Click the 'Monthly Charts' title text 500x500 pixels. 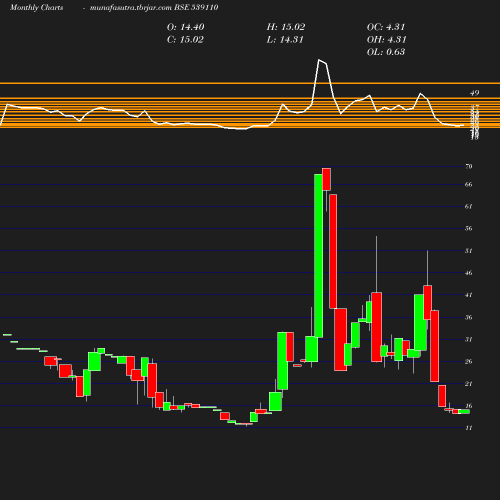tap(37, 7)
